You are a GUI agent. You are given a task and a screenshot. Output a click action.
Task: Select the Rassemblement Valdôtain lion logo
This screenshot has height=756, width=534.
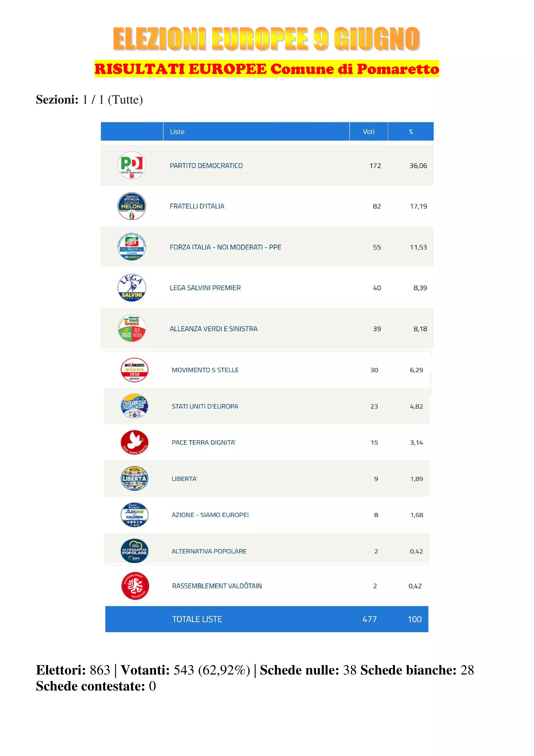tap(135, 586)
